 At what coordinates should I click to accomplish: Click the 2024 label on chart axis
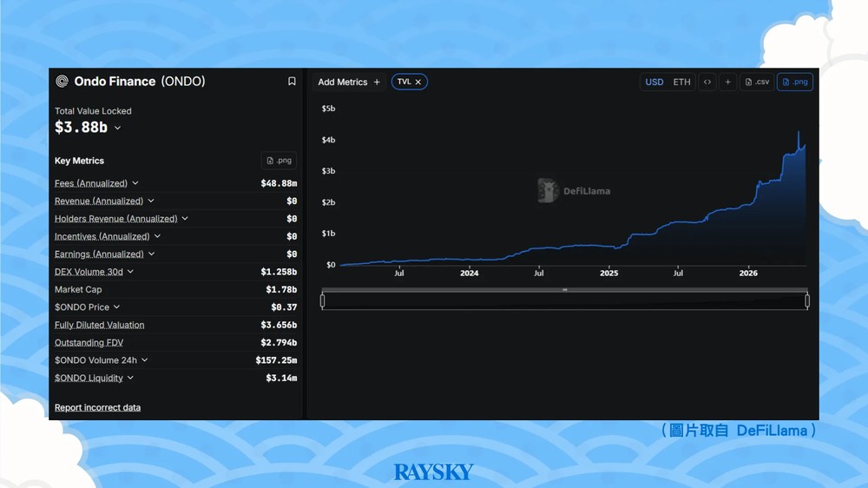tap(470, 273)
